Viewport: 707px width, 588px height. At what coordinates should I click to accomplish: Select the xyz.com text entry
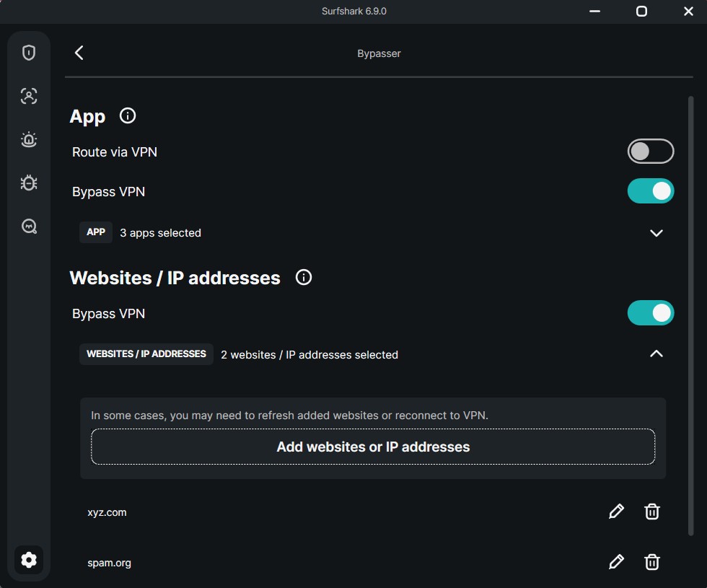(x=107, y=512)
